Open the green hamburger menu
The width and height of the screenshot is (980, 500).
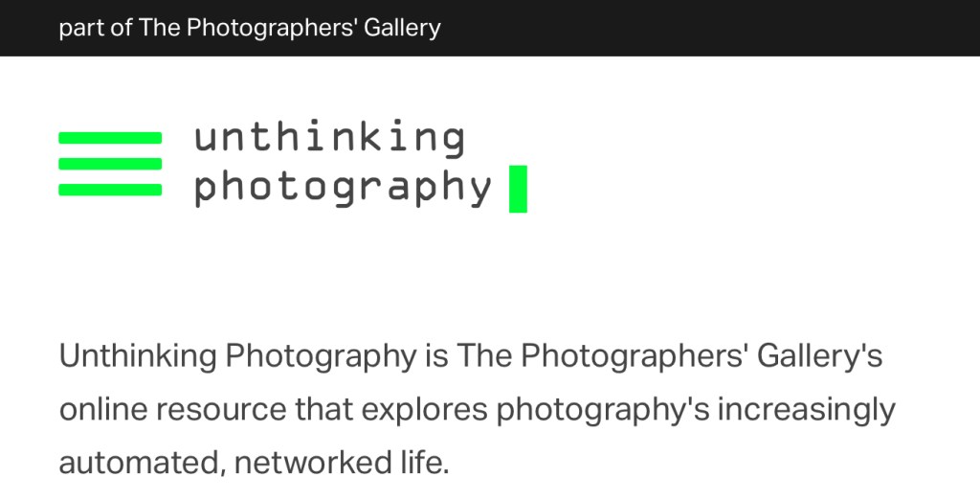[110, 164]
